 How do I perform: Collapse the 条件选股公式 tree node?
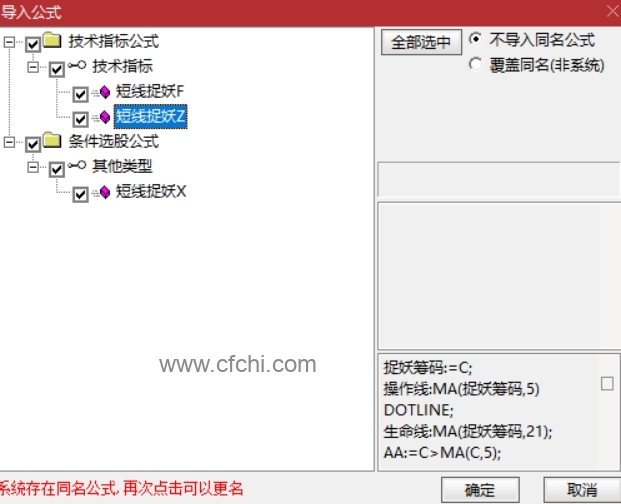tap(9, 142)
